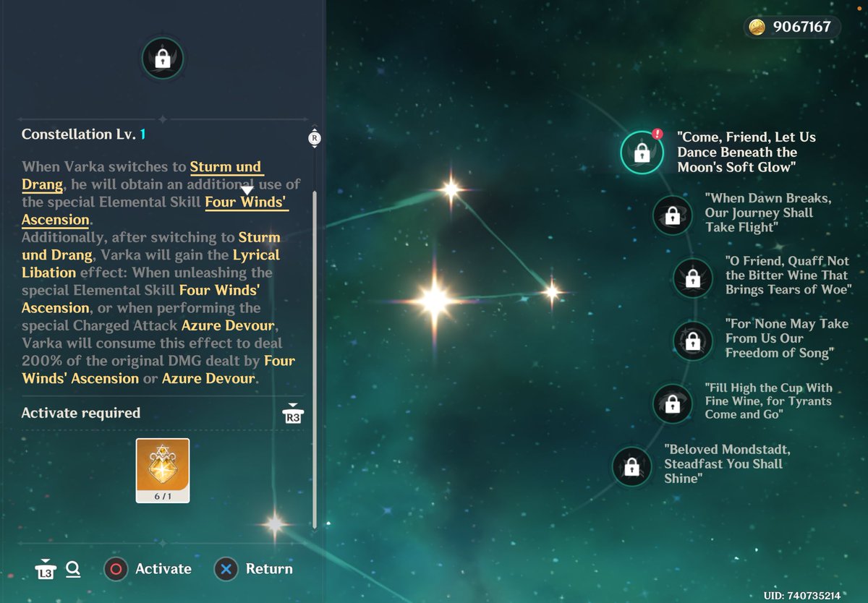The image size is (868, 603).
Task: Click the "For None May Take From Us" title
Action: click(787, 338)
